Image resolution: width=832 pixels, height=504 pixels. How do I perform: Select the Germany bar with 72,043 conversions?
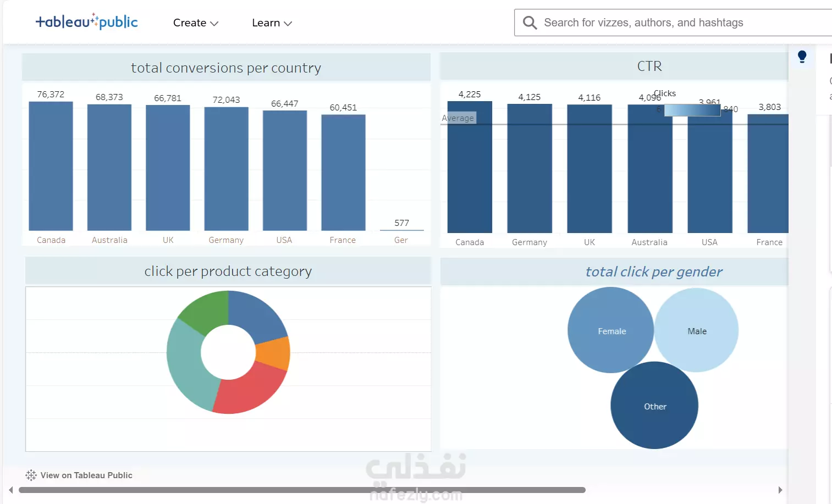coord(226,169)
